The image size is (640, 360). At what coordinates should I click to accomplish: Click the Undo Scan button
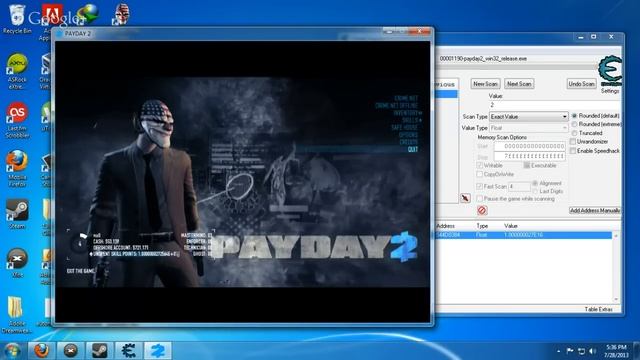pos(582,84)
